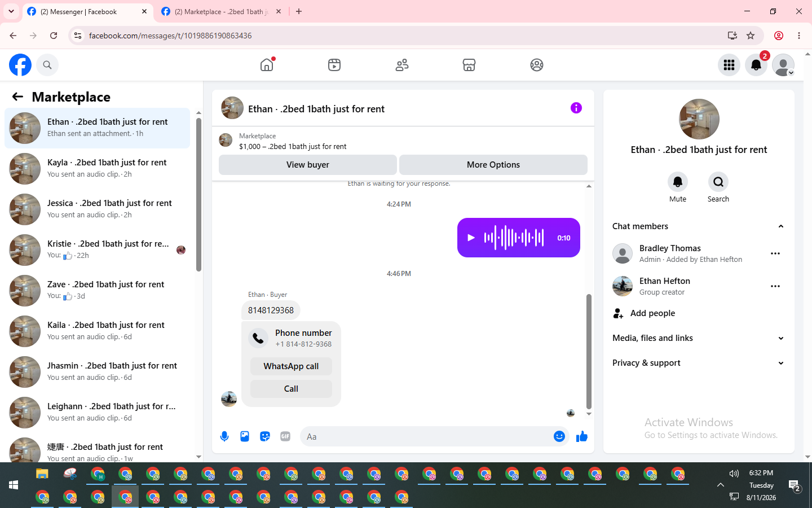The width and height of the screenshot is (812, 508).
Task: Bookmark this page with the star icon
Action: 751,36
